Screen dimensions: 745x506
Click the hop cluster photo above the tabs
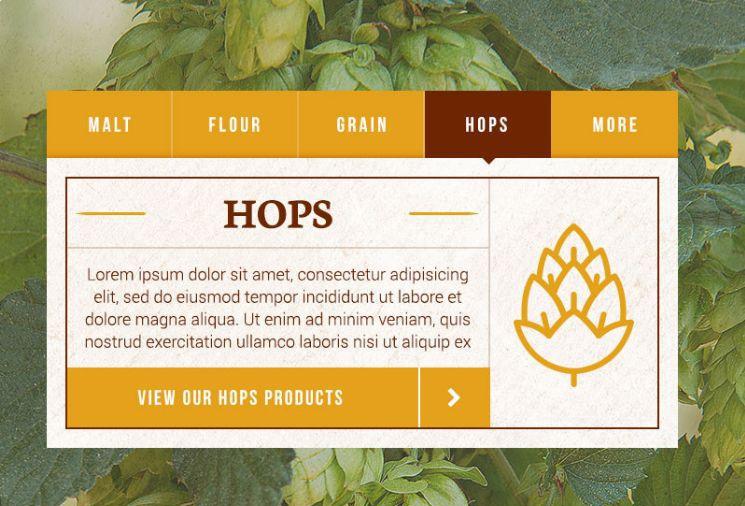309,45
